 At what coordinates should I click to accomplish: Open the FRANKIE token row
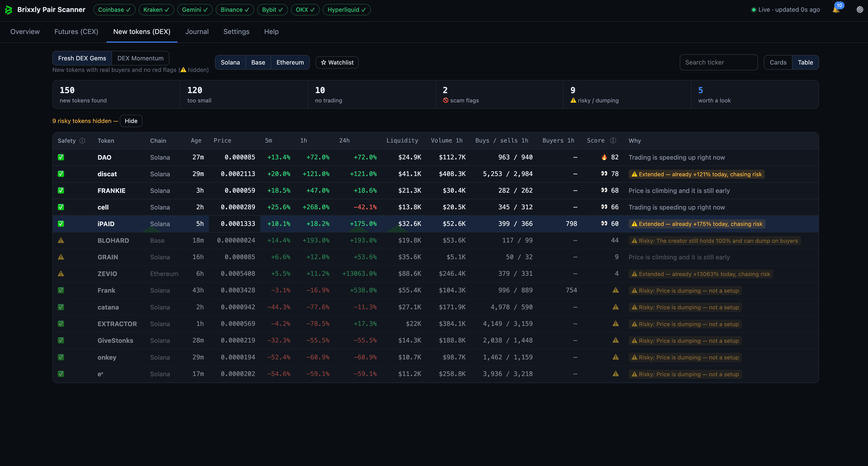(x=436, y=191)
